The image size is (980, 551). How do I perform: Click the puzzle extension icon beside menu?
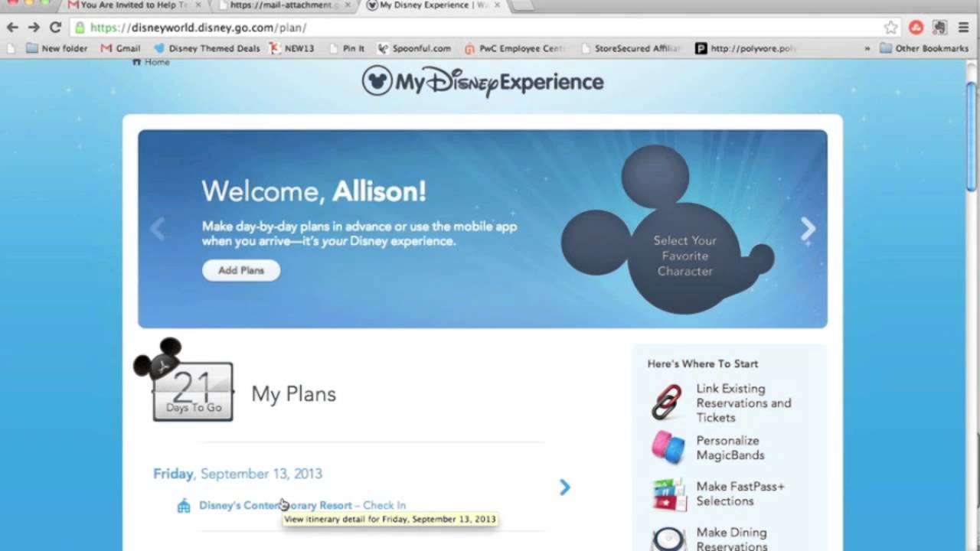939,28
